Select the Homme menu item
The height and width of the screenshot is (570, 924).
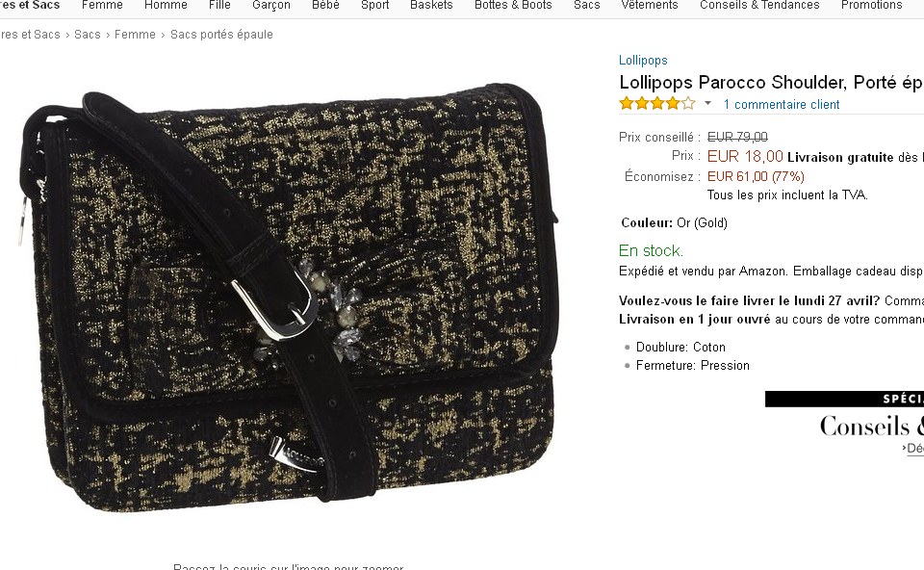click(166, 6)
